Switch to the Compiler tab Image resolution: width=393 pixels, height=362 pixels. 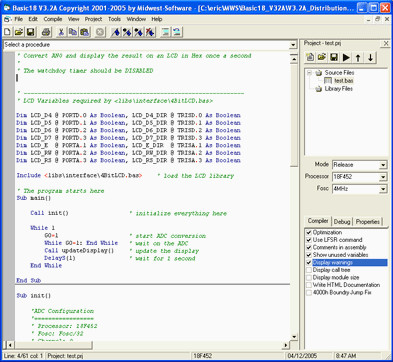[318, 221]
